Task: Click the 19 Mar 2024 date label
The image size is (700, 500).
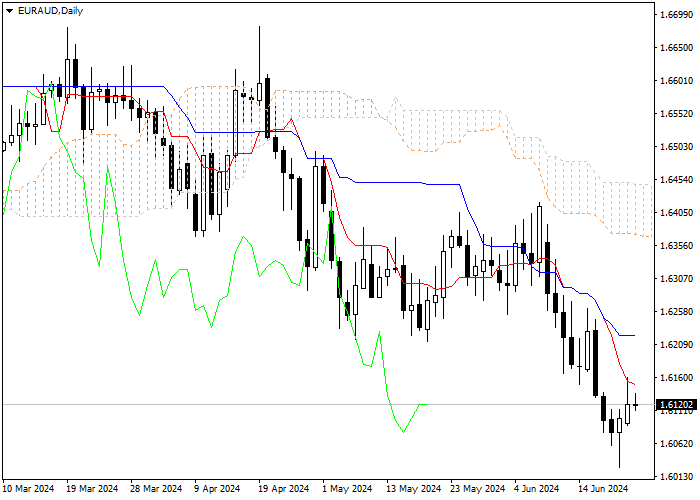Action: tap(92, 489)
